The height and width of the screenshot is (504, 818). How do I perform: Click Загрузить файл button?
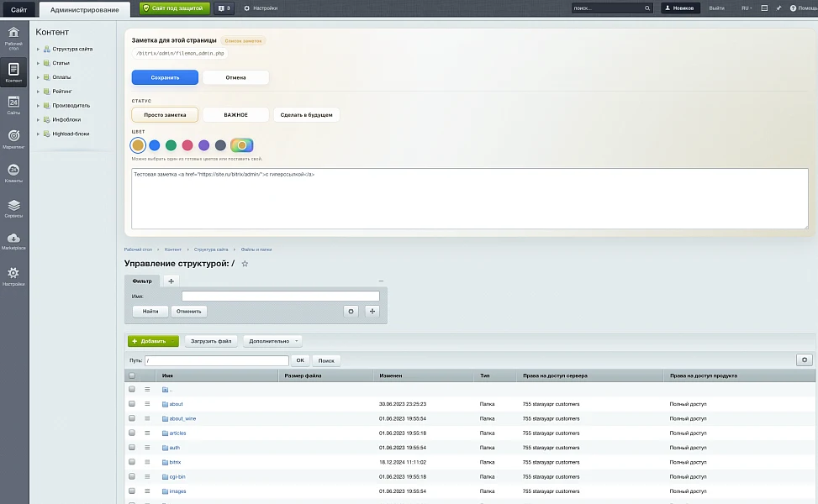tap(211, 341)
